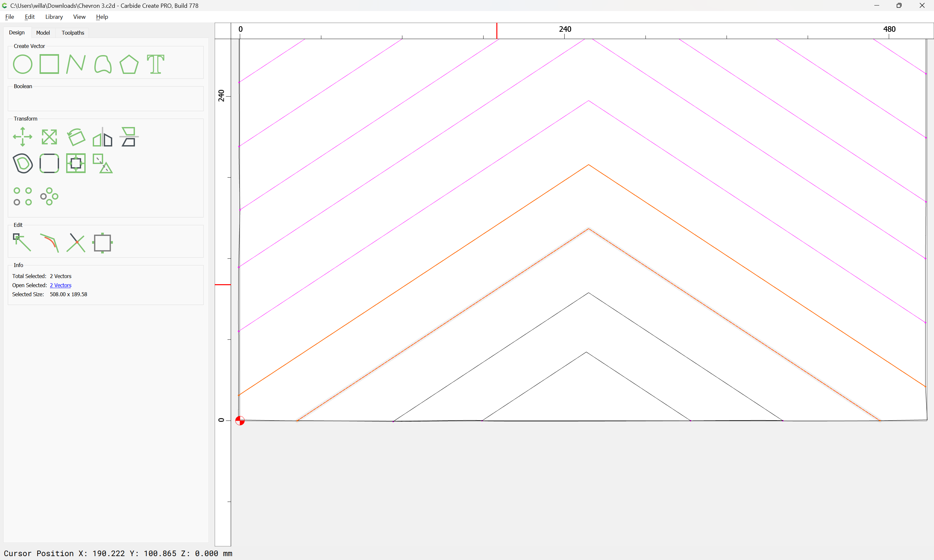The height and width of the screenshot is (560, 934).
Task: Activate the Scale/Resize transform tool
Action: click(49, 137)
